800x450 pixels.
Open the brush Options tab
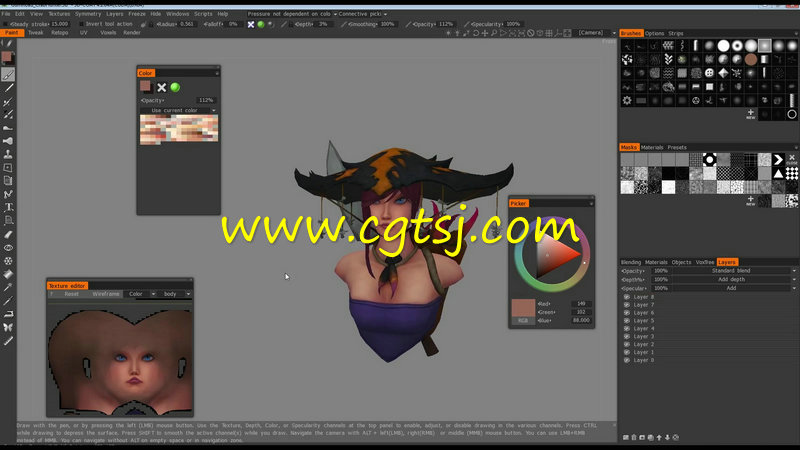tap(655, 33)
